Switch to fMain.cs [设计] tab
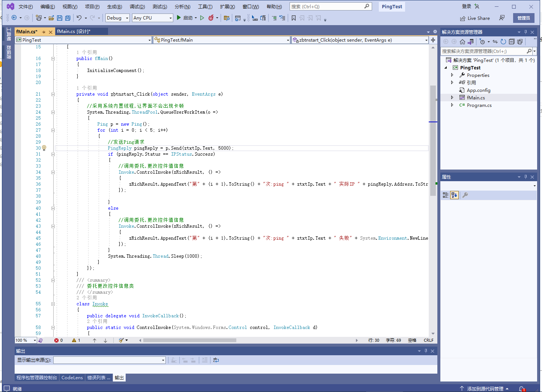This screenshot has width=542, height=392. point(74,32)
